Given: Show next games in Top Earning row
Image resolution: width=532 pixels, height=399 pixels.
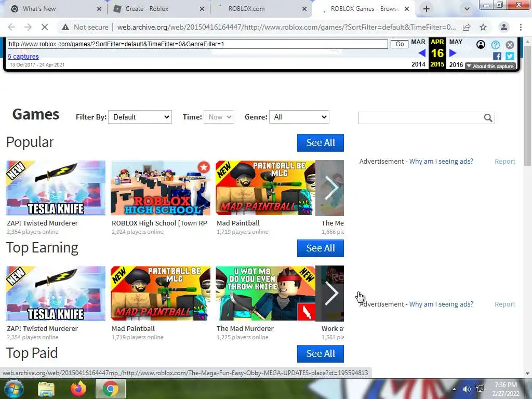Looking at the screenshot, I should pyautogui.click(x=330, y=294).
